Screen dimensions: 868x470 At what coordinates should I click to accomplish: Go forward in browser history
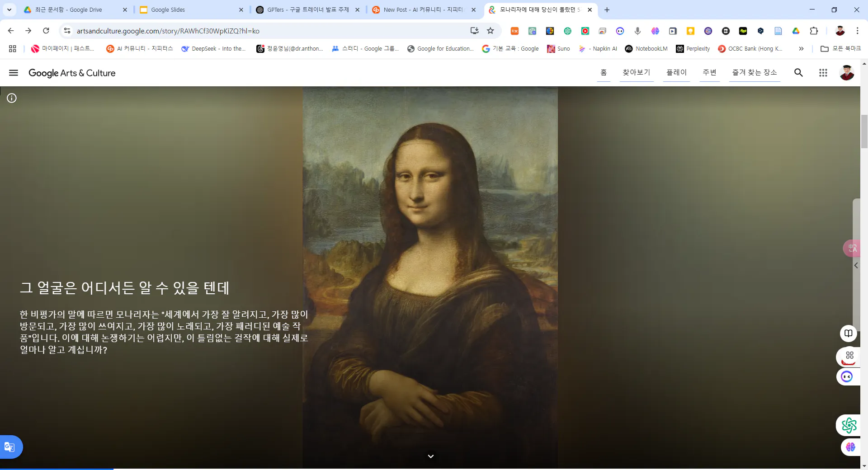click(28, 31)
